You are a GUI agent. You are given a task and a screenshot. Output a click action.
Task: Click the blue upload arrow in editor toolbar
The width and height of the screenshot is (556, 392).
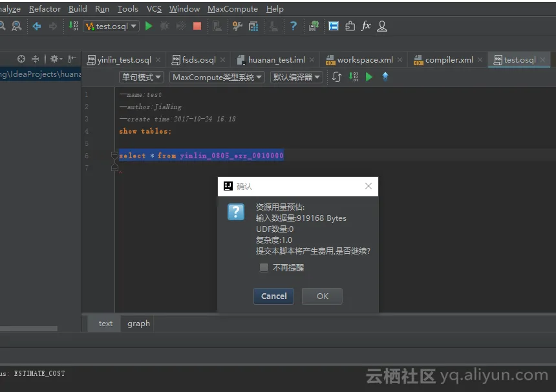[385, 76]
